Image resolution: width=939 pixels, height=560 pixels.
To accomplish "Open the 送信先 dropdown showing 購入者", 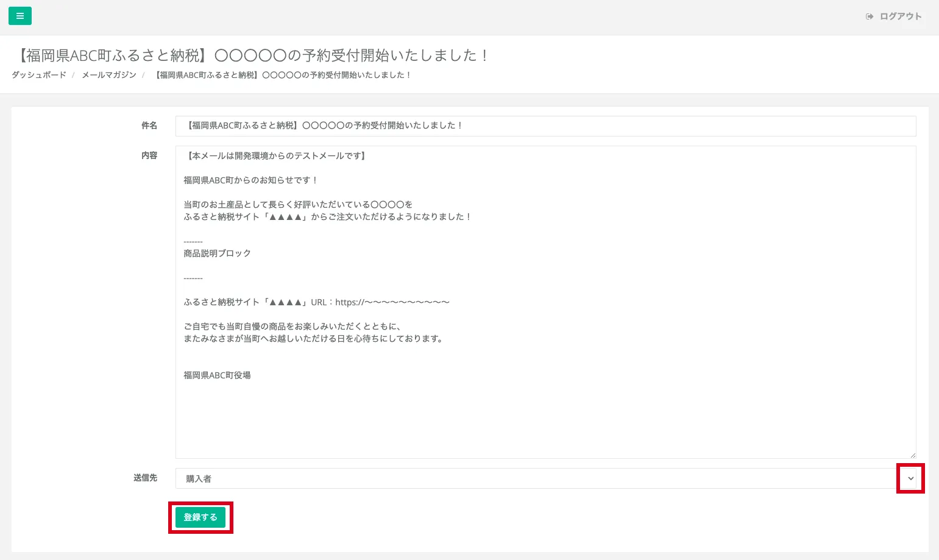I will tap(536, 478).
